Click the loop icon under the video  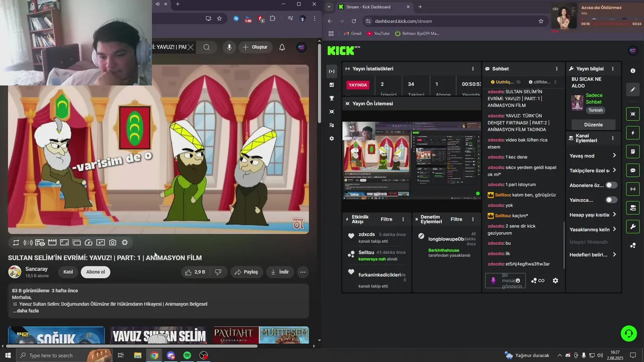(16, 242)
